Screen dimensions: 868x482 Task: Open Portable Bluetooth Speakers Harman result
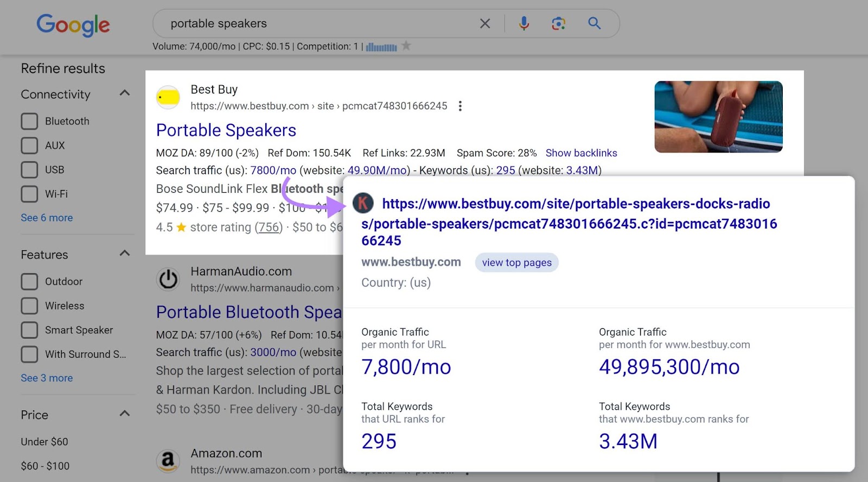(249, 312)
